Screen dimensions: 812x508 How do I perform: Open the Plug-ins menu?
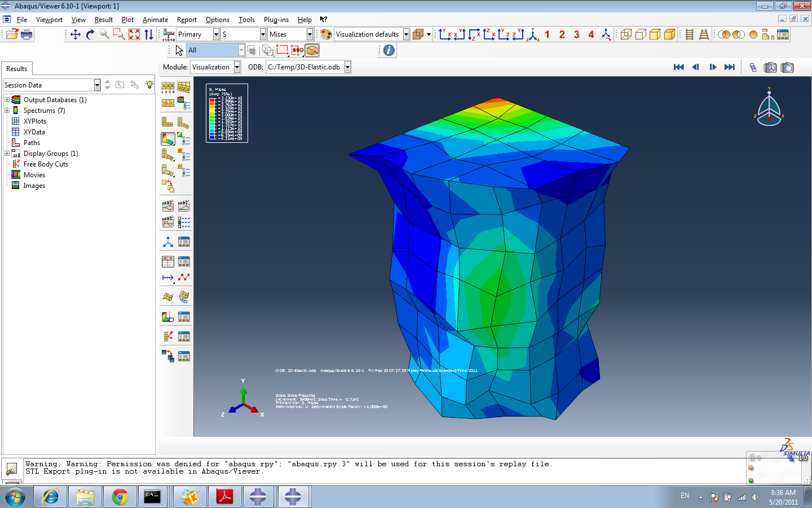click(276, 20)
